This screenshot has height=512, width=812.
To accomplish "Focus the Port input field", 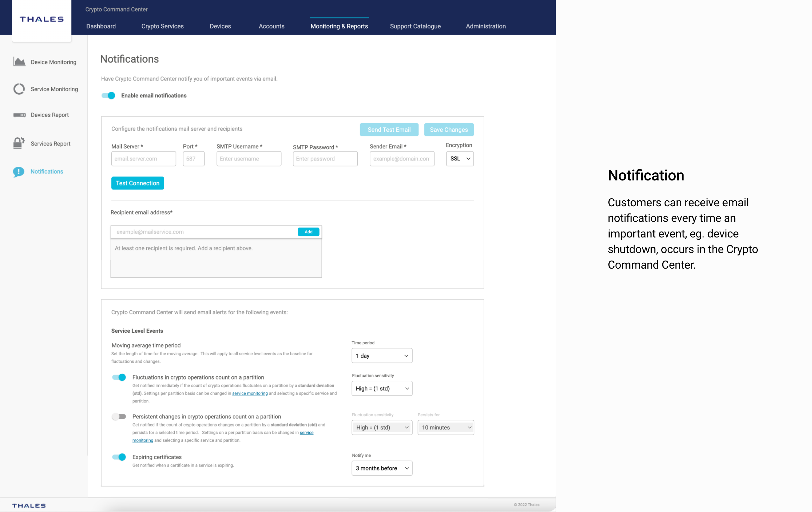I will [194, 158].
